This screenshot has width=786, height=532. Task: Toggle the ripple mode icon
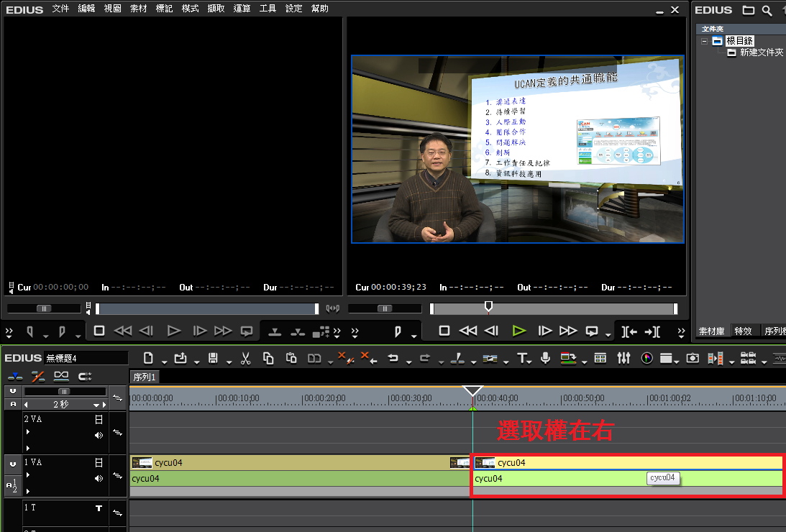pyautogui.click(x=38, y=376)
